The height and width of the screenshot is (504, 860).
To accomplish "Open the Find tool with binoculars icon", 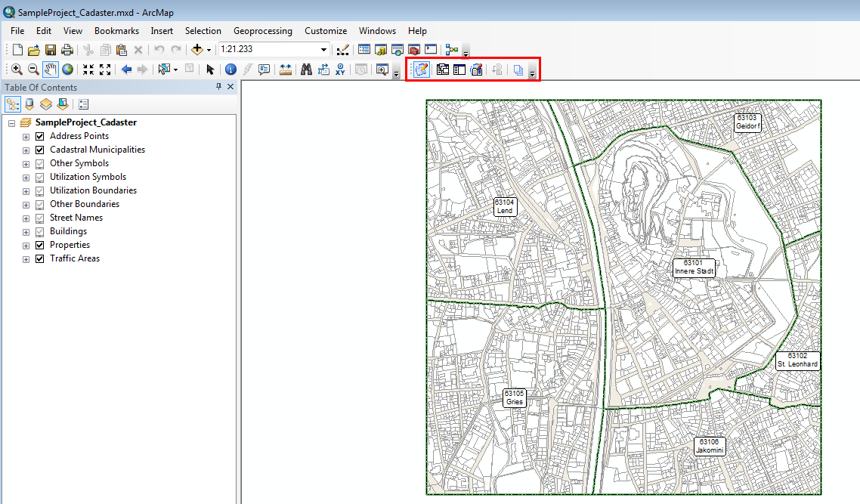I will pos(305,69).
